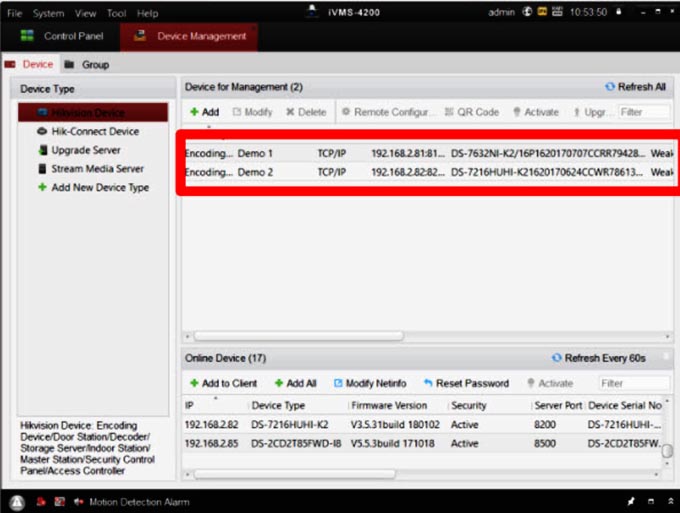This screenshot has width=680, height=513.
Task: Click Activate in the management toolbar
Action: [x=536, y=112]
